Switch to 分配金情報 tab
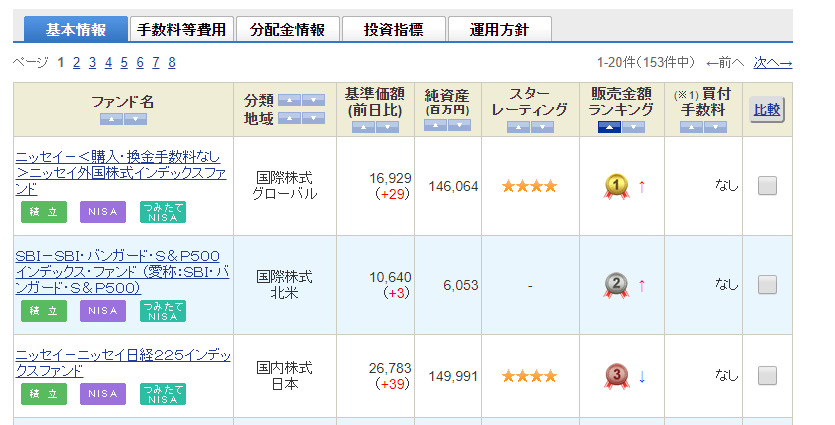 pos(288,29)
